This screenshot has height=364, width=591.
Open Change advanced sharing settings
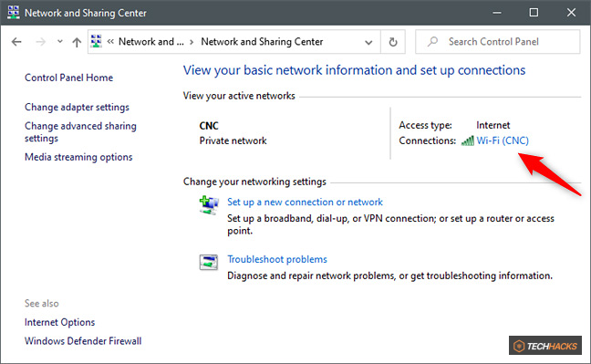pyautogui.click(x=80, y=132)
